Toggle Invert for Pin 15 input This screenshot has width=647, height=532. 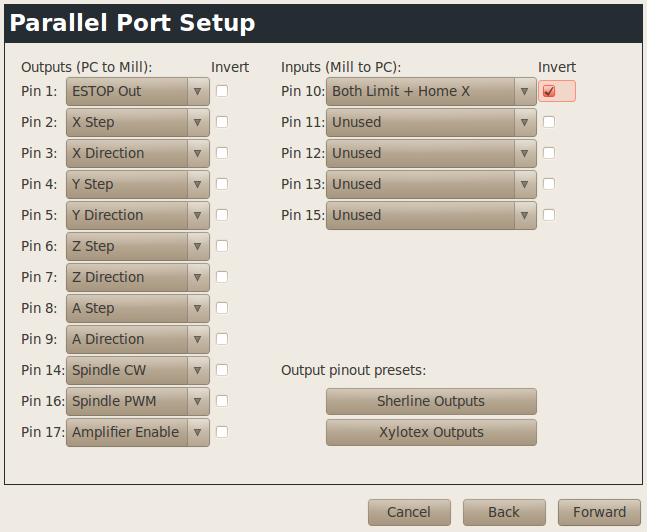coord(549,215)
